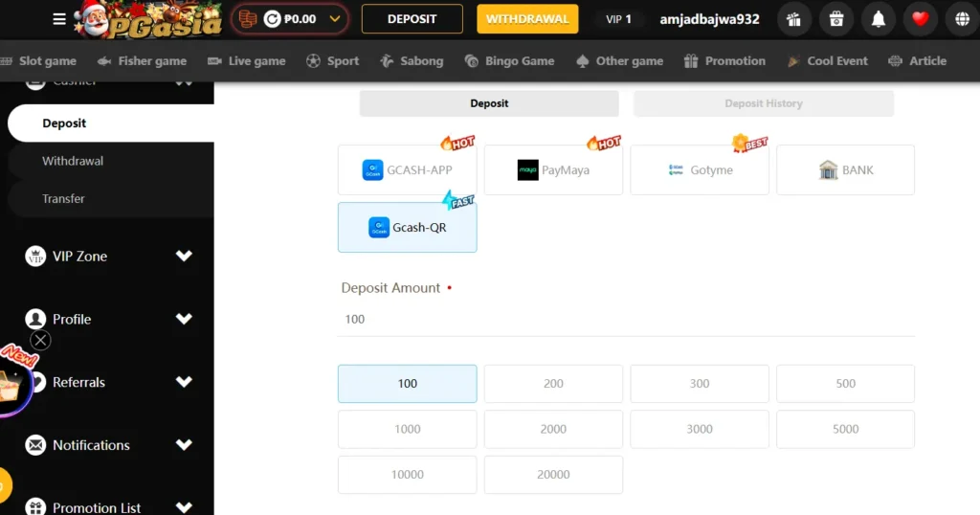Choose the Gotyme payment method
Viewport: 980px width, 515px height.
pyautogui.click(x=700, y=170)
